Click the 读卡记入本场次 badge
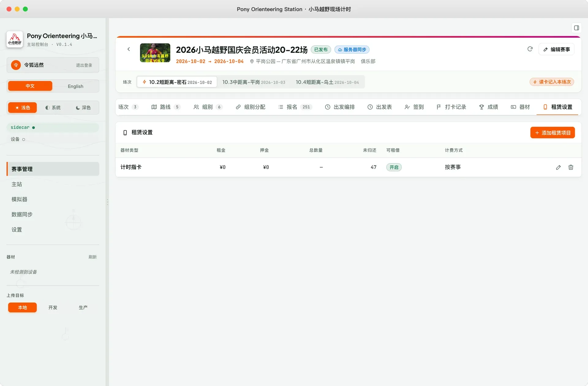This screenshot has width=588, height=386. 552,82
